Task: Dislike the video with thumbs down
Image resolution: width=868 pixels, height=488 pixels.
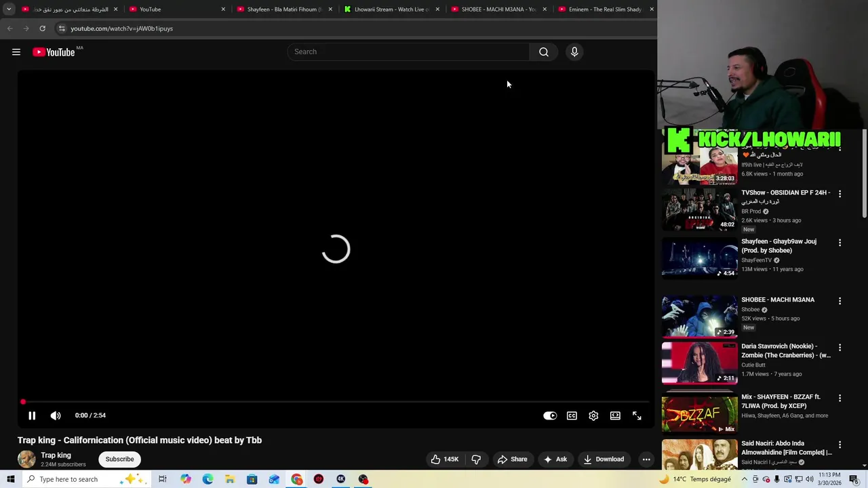Action: click(476, 459)
